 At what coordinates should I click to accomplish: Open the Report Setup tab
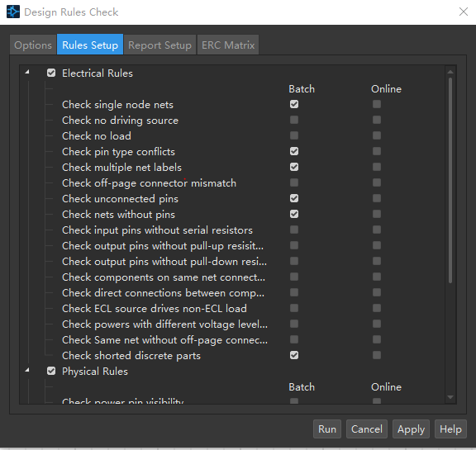tap(159, 45)
